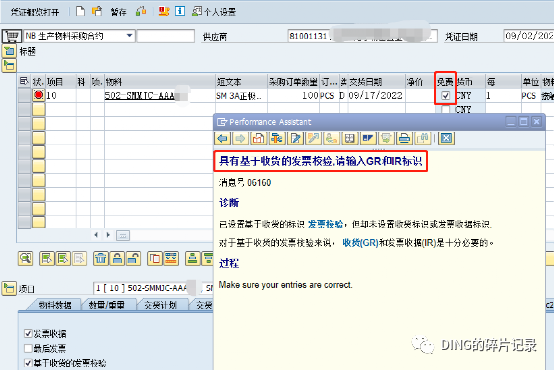Open the 收货(GR) hyperlink

360,243
